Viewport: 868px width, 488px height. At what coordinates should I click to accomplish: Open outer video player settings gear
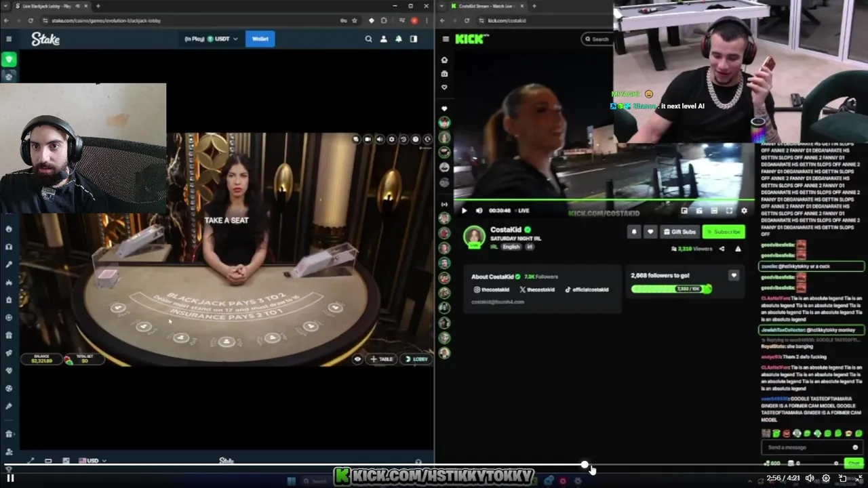coord(826,478)
